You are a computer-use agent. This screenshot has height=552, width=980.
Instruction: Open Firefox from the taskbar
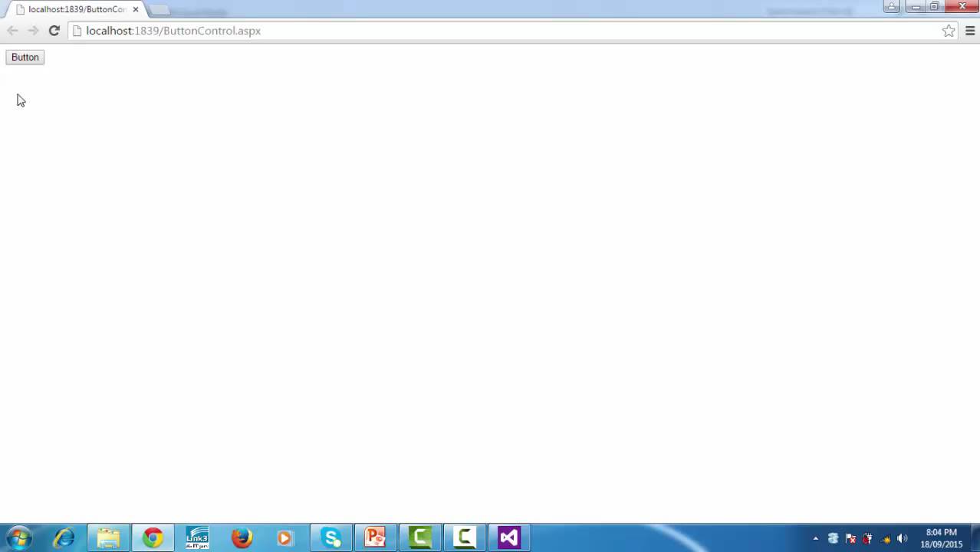(242, 538)
